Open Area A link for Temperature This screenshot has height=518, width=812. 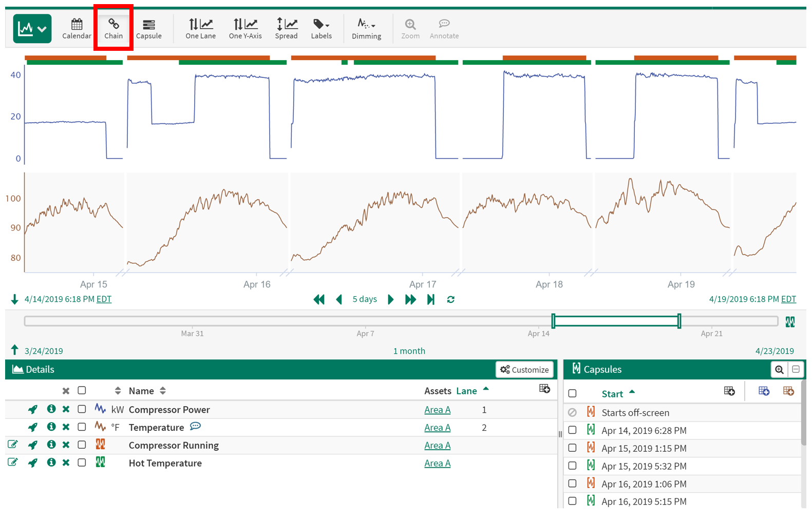pos(437,428)
